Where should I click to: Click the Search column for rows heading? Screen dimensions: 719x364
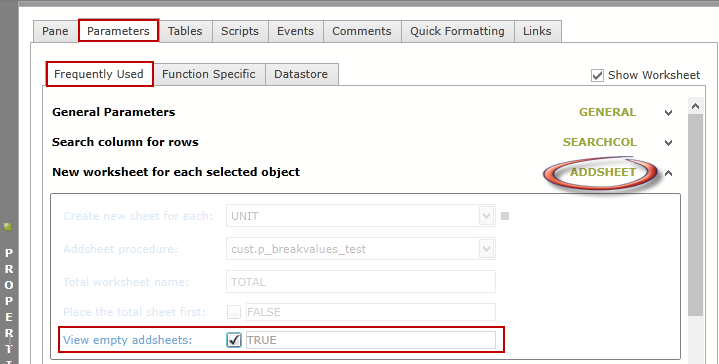(x=125, y=142)
